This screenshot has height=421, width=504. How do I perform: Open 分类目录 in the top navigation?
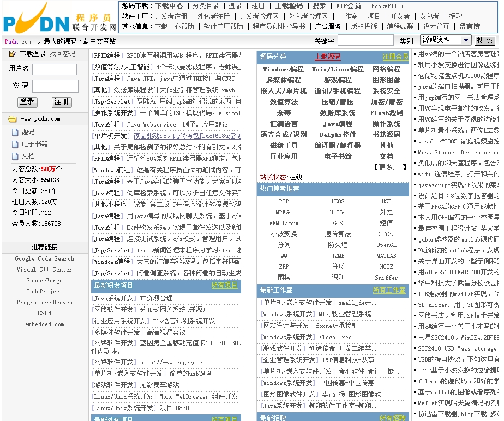coord(206,6)
